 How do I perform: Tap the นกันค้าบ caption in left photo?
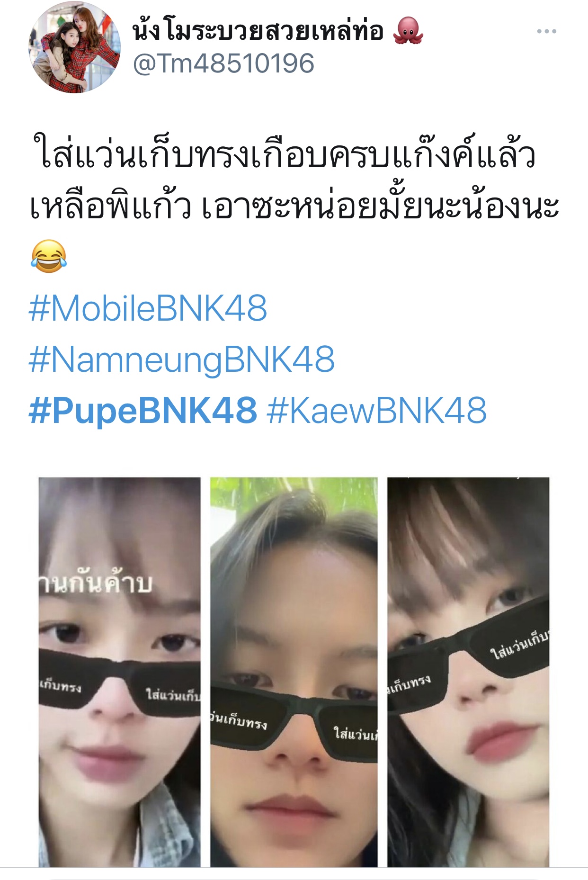pyautogui.click(x=95, y=584)
